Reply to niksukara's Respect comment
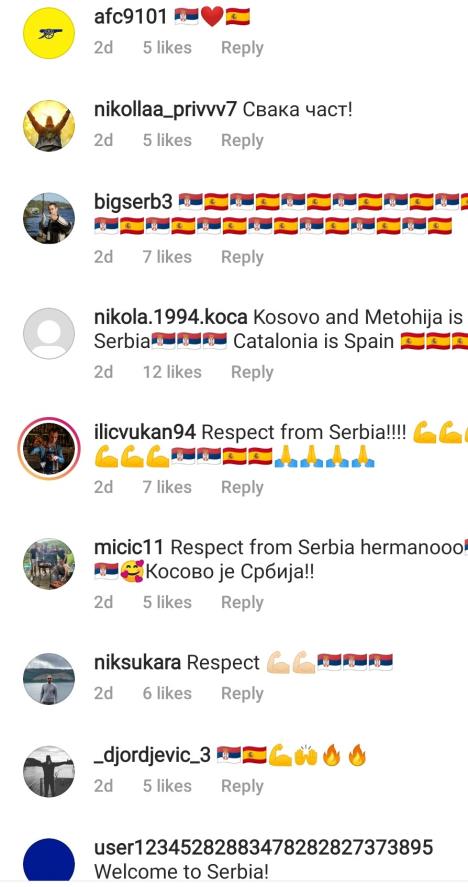Image resolution: width=468 pixels, height=887 pixels. coord(242,694)
